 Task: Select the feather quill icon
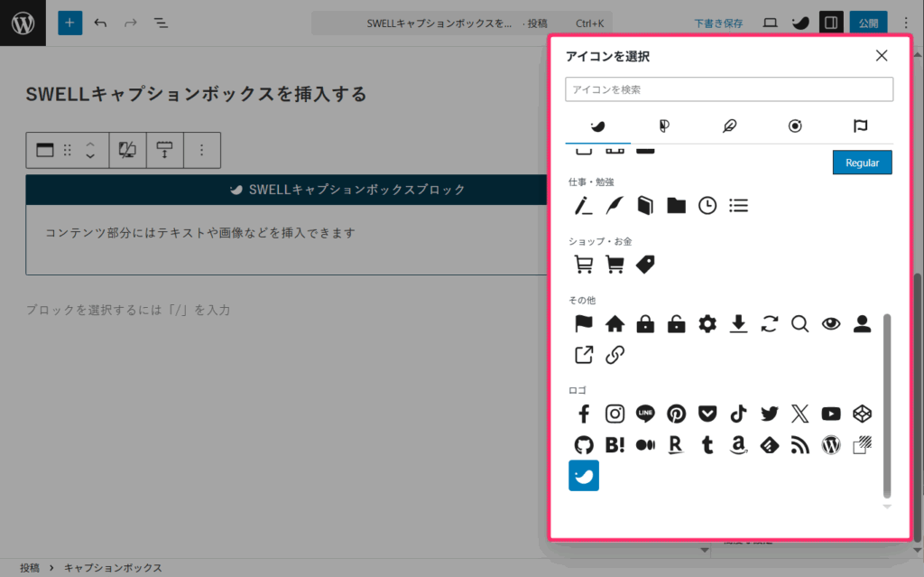[x=614, y=205]
